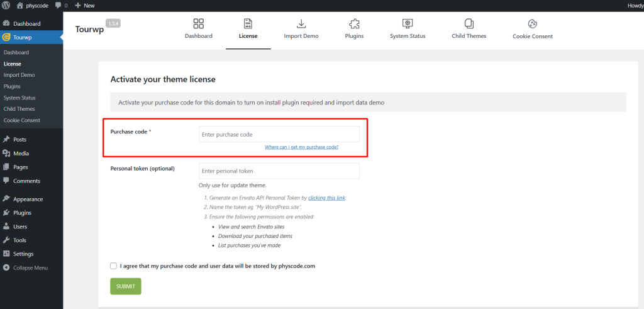This screenshot has height=309, width=644.
Task: Click the 1.3.4 version badge
Action: point(113,23)
